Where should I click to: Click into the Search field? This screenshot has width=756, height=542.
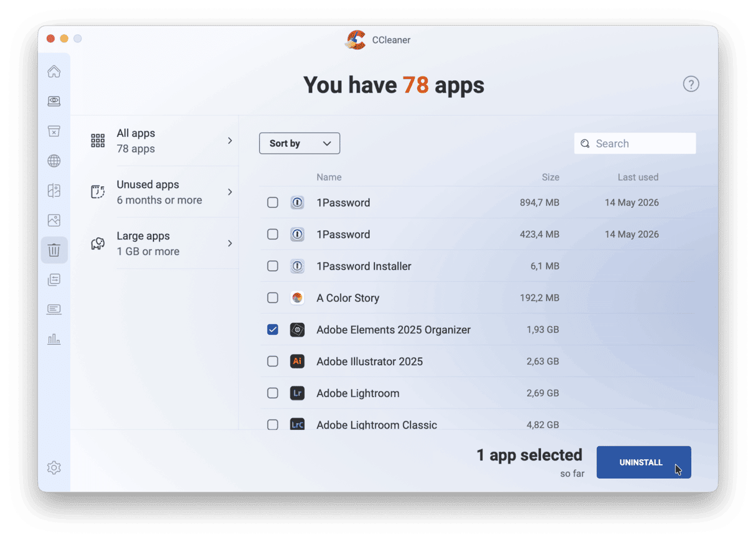click(635, 143)
